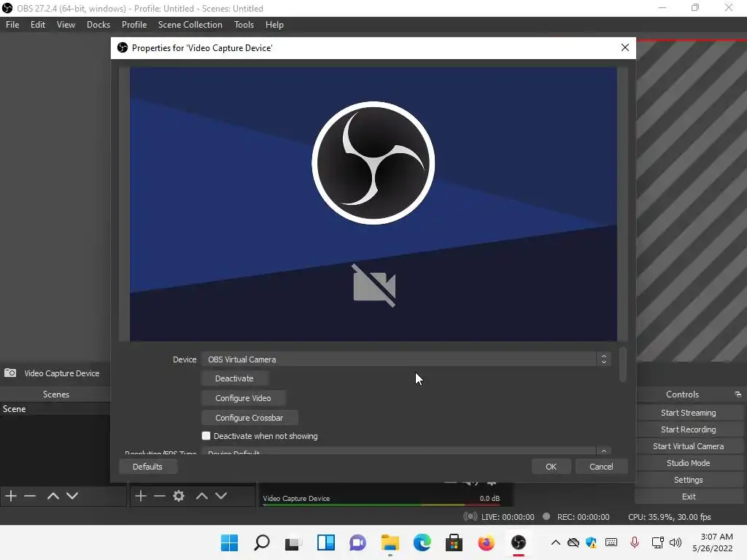Cancel the properties dialog
The width and height of the screenshot is (747, 560).
[601, 467]
